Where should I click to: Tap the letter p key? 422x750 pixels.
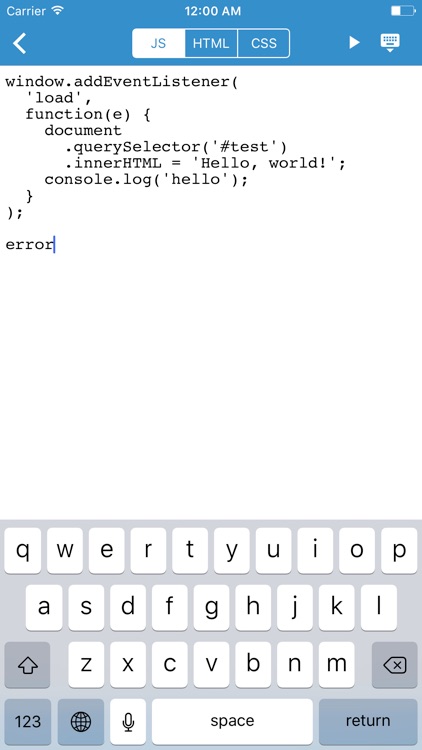click(399, 551)
